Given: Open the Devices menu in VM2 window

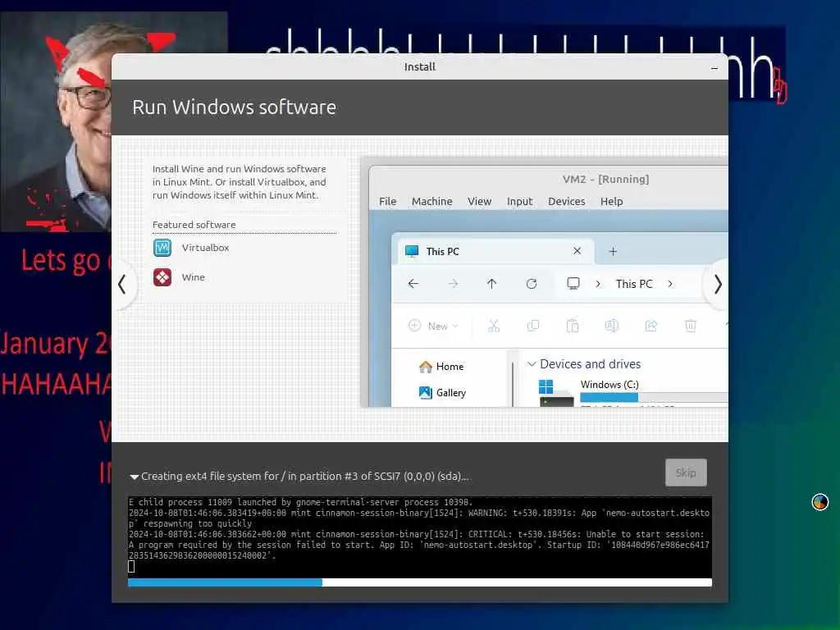Looking at the screenshot, I should tap(566, 202).
